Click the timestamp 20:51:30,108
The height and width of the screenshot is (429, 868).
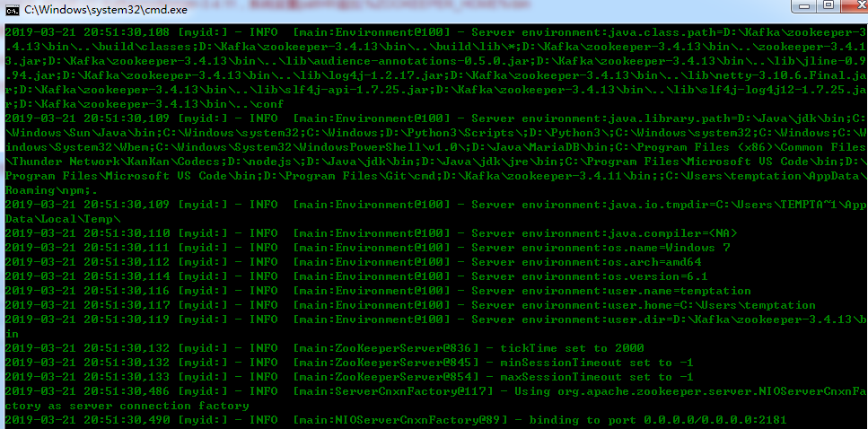pos(127,31)
